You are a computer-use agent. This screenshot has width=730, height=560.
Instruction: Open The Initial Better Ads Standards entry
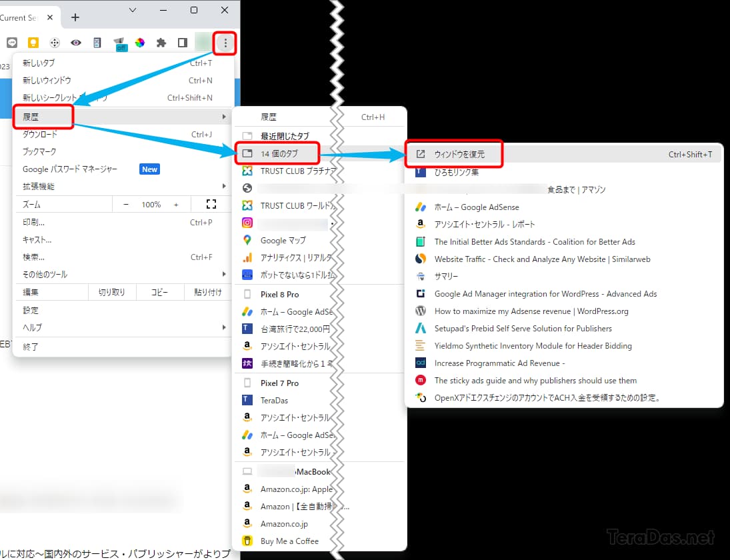564,241
